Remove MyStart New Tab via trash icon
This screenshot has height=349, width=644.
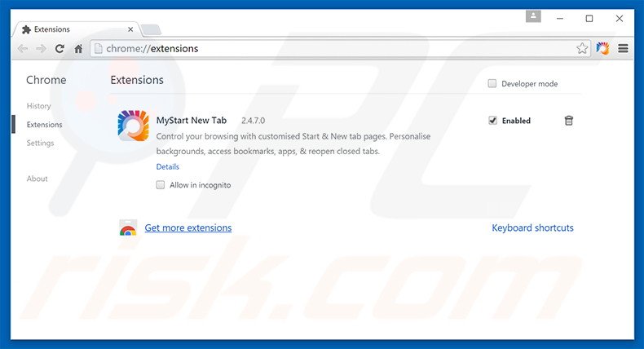(568, 121)
